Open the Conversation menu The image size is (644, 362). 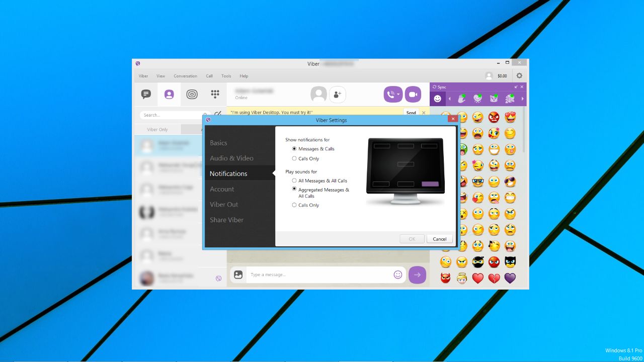coord(185,76)
